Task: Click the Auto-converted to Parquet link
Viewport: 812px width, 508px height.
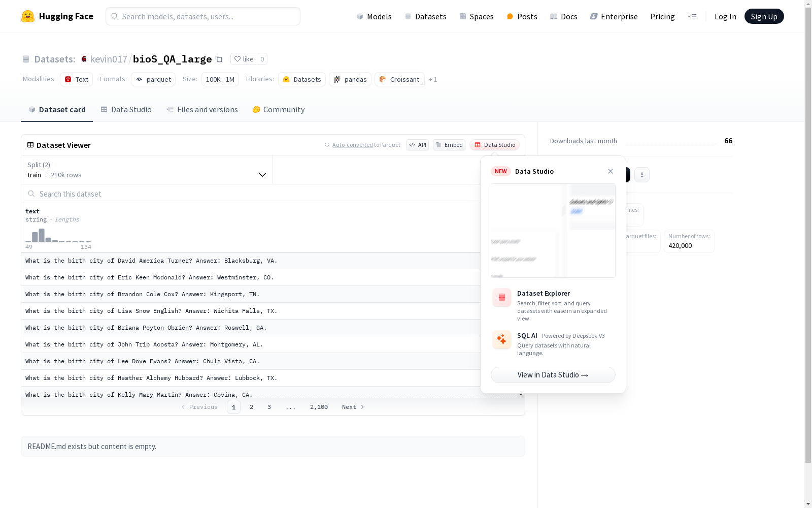Action: coord(362,145)
